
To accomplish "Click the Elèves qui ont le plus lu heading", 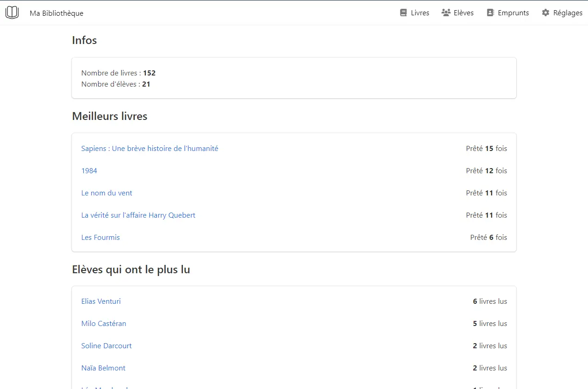I will coord(131,270).
